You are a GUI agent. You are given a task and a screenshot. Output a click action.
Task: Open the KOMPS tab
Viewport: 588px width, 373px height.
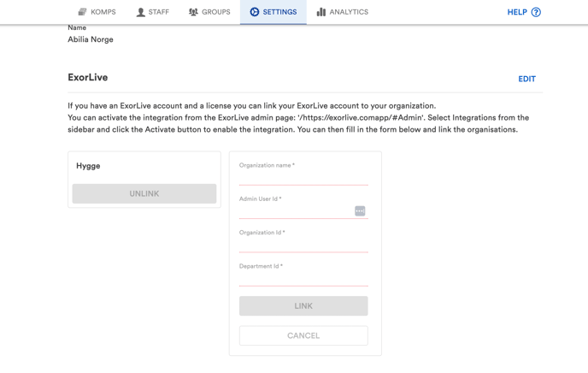tap(97, 12)
